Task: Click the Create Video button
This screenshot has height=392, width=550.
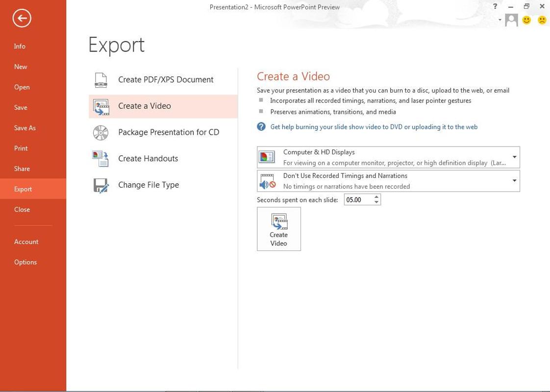Action: 278,229
